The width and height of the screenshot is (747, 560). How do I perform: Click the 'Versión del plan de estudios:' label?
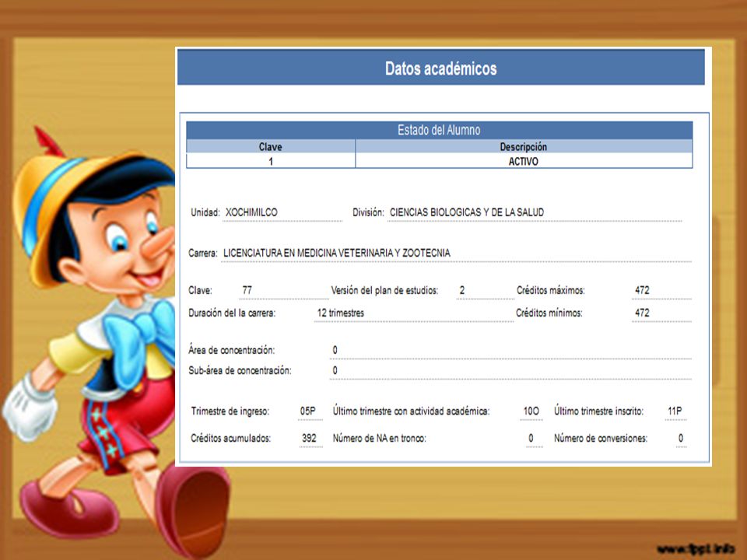(384, 290)
